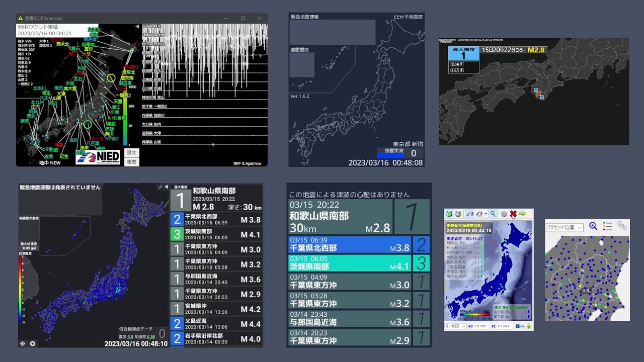The height and width of the screenshot is (362, 644).
Task: Click 滋賀県 大津 waveform row
Action: (x=205, y=133)
